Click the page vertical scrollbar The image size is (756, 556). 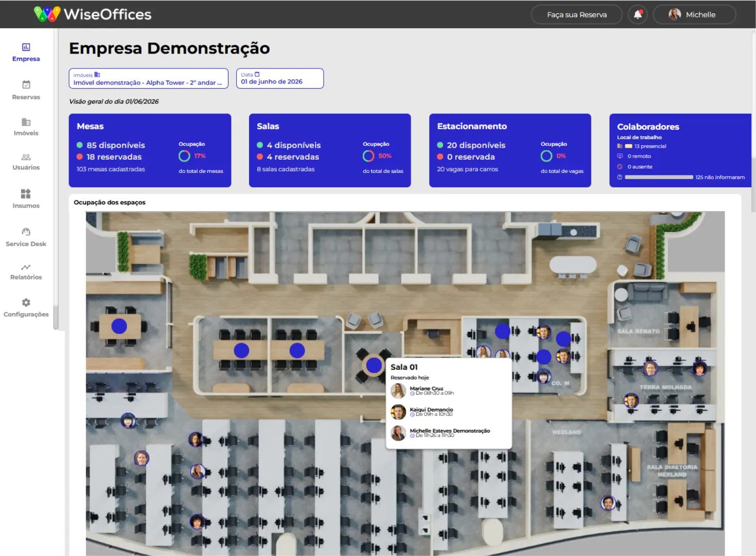(753, 185)
